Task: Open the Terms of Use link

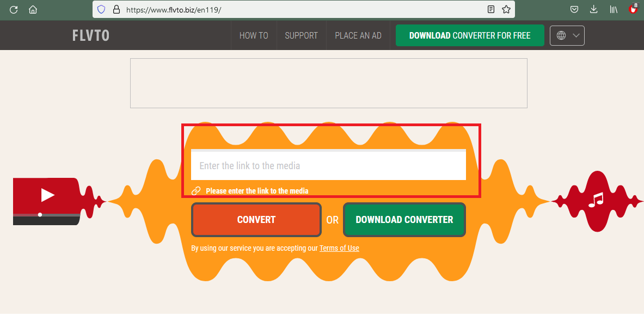Action: click(x=339, y=248)
